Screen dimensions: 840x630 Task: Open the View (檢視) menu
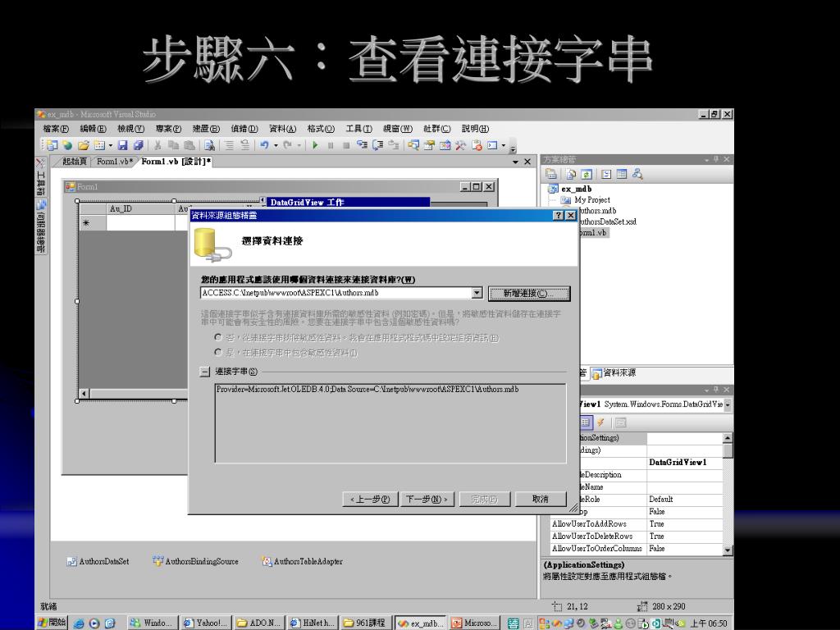[x=130, y=129]
